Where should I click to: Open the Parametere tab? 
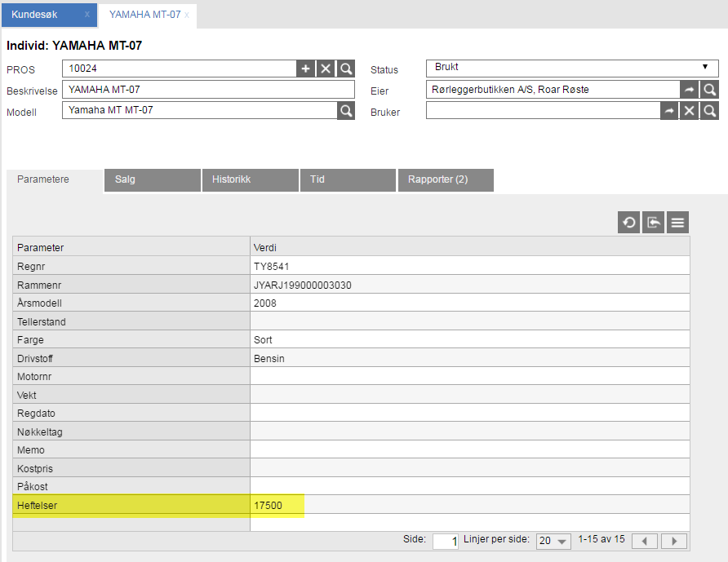pyautogui.click(x=55, y=179)
